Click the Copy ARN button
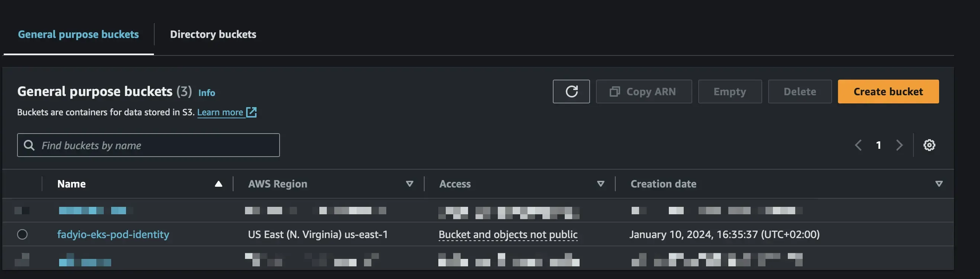Viewport: 980px width, 279px height. click(x=643, y=92)
